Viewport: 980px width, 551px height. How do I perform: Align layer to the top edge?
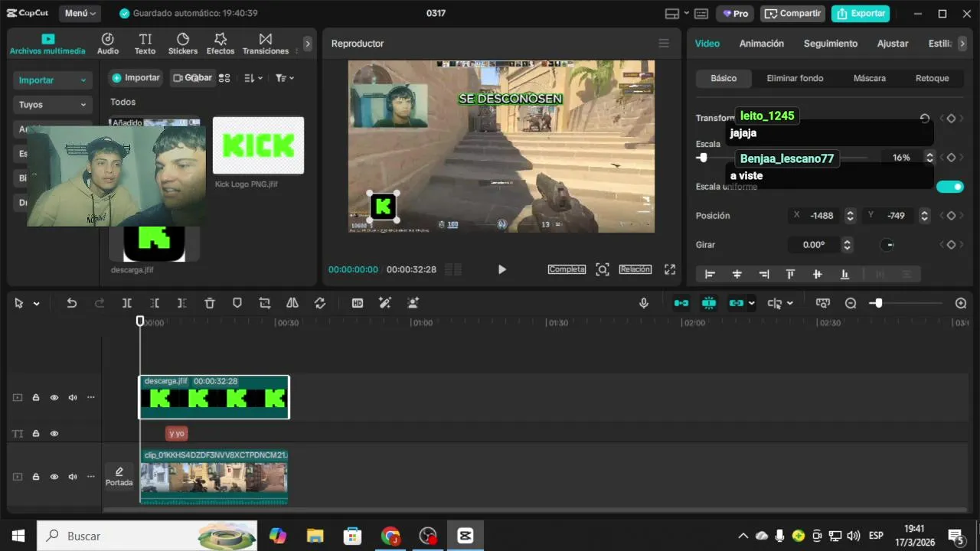pyautogui.click(x=791, y=274)
